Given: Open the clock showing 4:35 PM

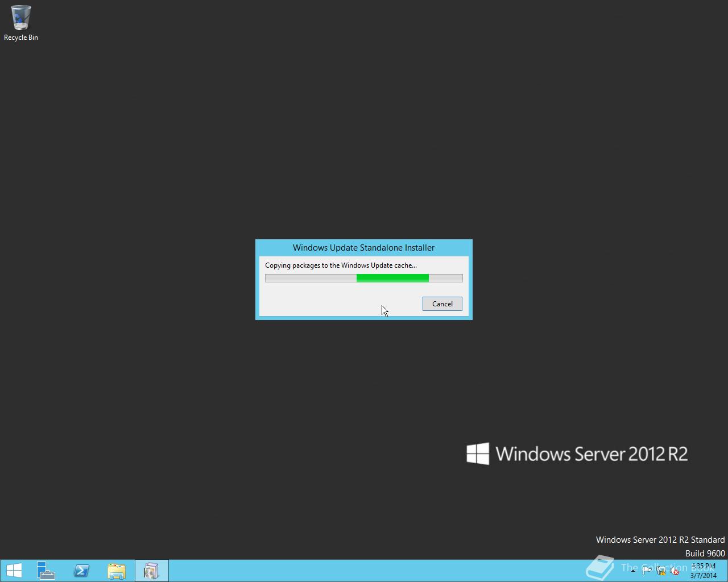Looking at the screenshot, I should (x=704, y=571).
